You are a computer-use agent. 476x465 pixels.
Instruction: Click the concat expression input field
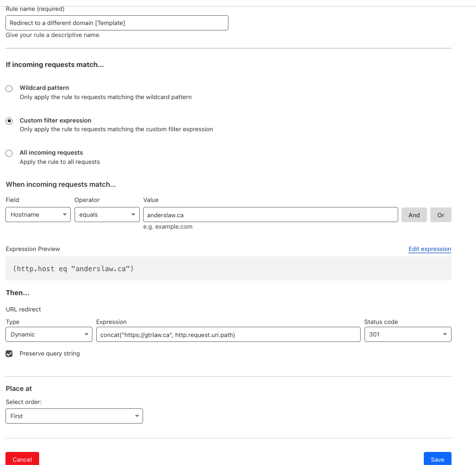click(228, 334)
